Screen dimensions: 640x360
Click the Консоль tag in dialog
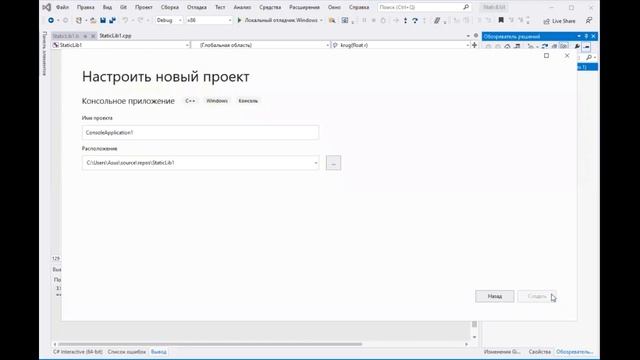coord(248,101)
